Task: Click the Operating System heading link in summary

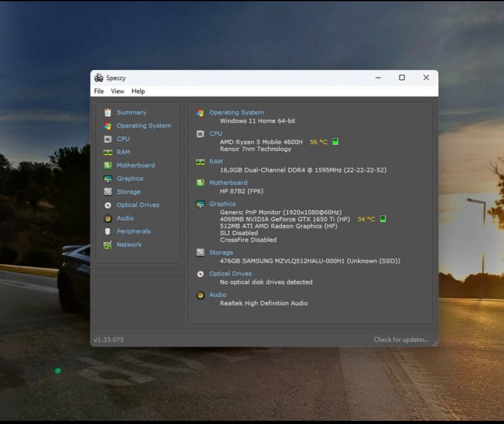Action: (236, 112)
